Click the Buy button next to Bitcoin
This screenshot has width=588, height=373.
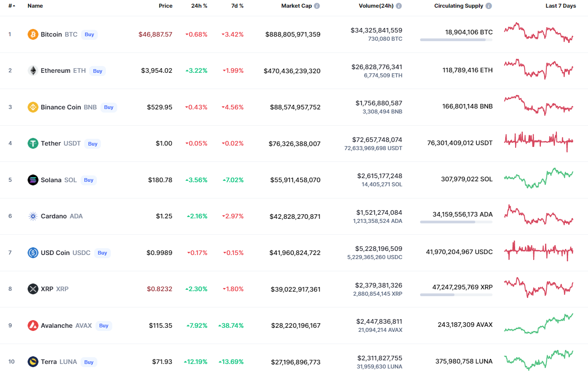point(90,34)
